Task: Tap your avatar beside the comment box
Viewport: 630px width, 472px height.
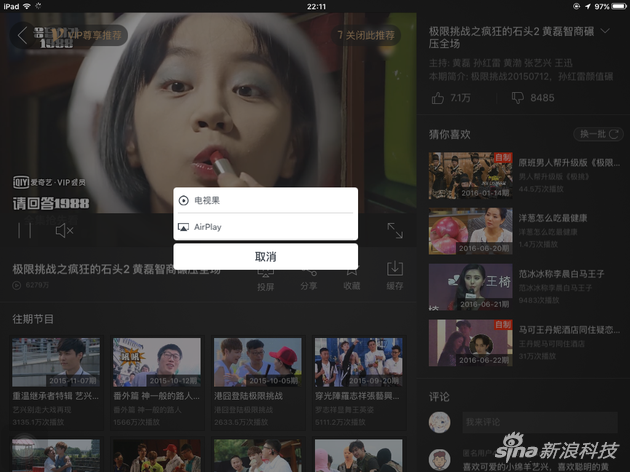Action: click(x=439, y=422)
